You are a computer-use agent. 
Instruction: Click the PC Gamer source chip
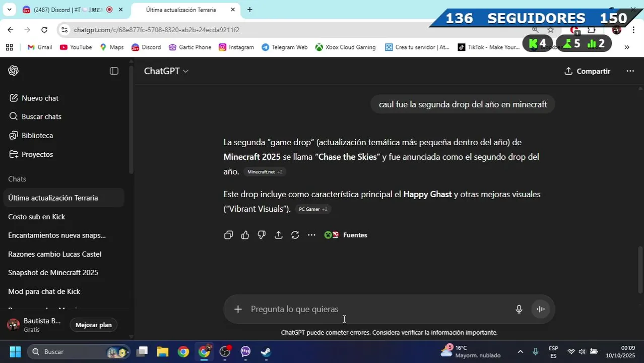(x=313, y=209)
